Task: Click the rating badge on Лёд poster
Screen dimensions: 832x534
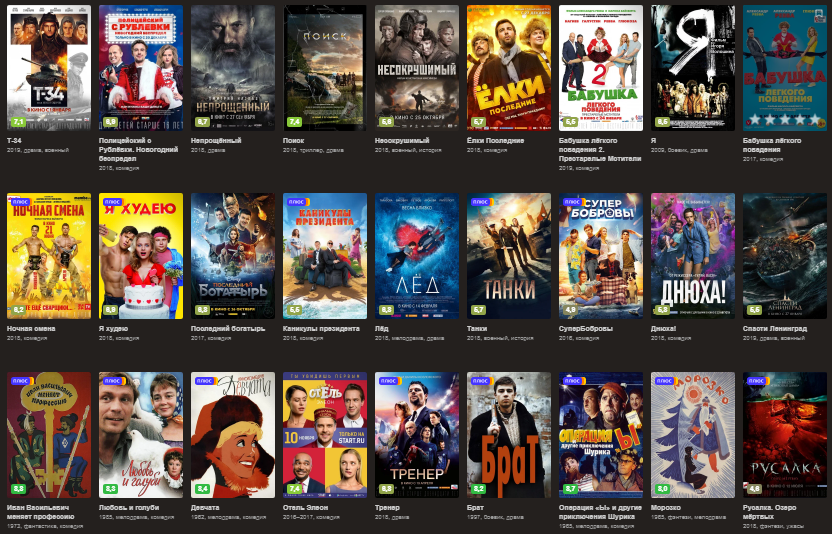Action: (x=386, y=309)
